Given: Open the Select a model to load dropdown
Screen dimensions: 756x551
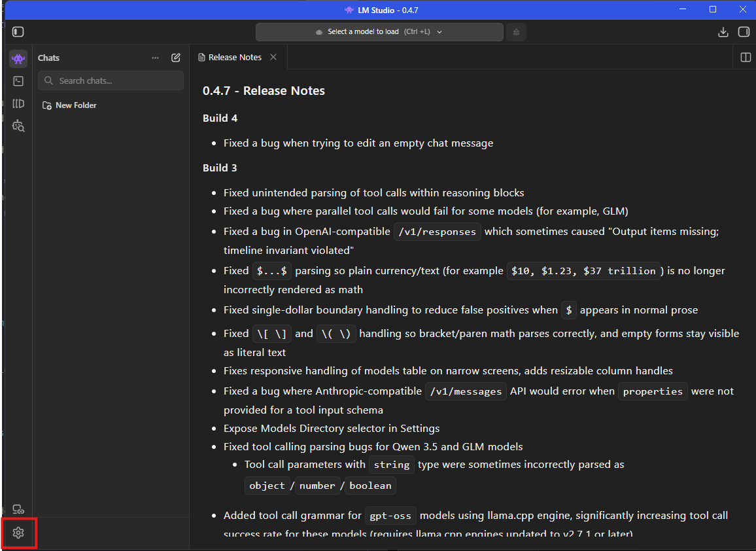Looking at the screenshot, I should 379,32.
